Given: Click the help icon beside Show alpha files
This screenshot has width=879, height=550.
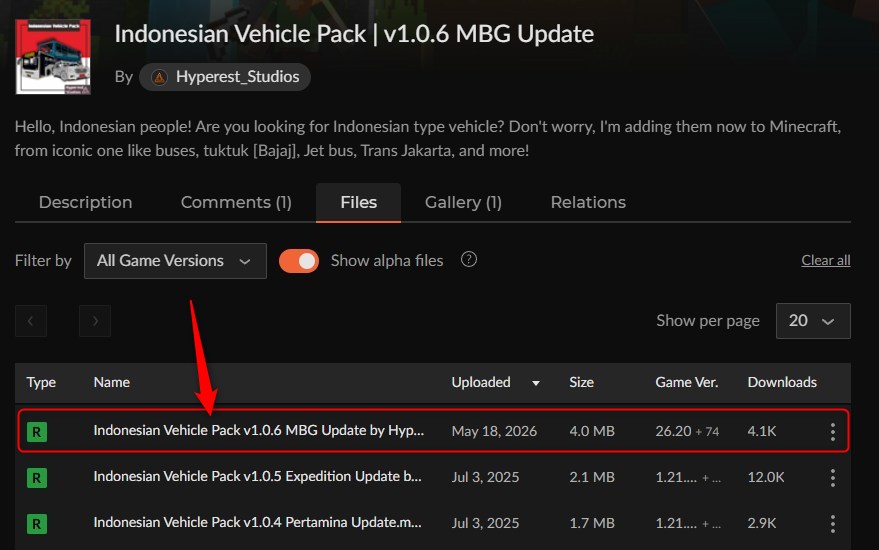Looking at the screenshot, I should pos(469,259).
